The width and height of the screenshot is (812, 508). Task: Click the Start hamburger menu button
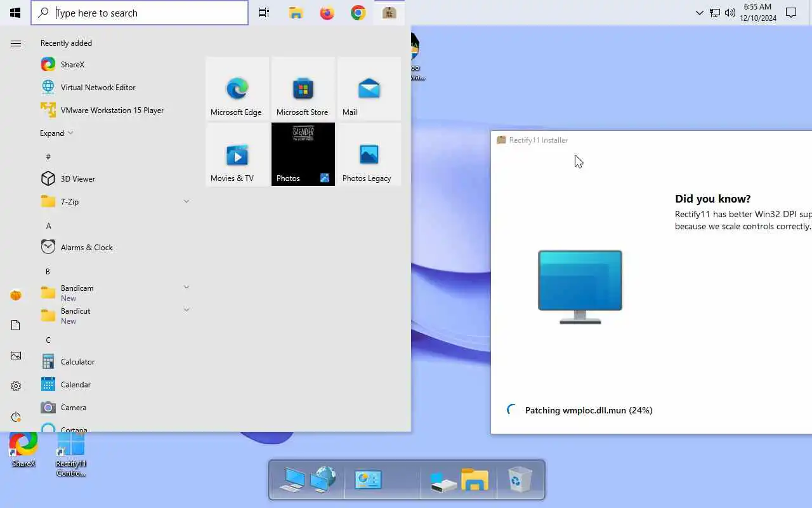pos(16,43)
